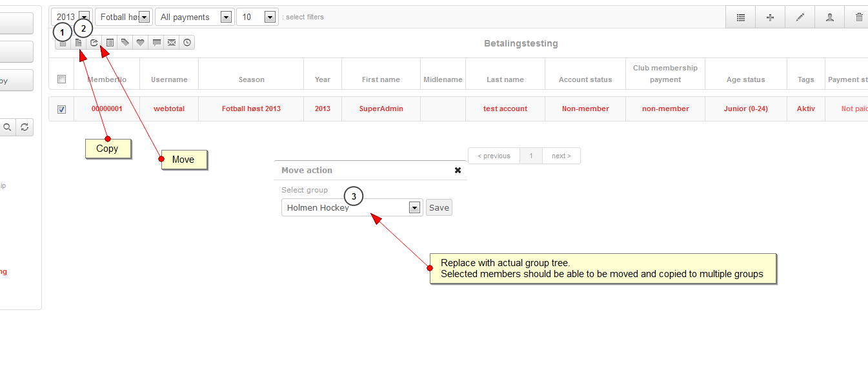The height and width of the screenshot is (385, 868).
Task: Click the tag icon in action toolbar
Action: 125,43
